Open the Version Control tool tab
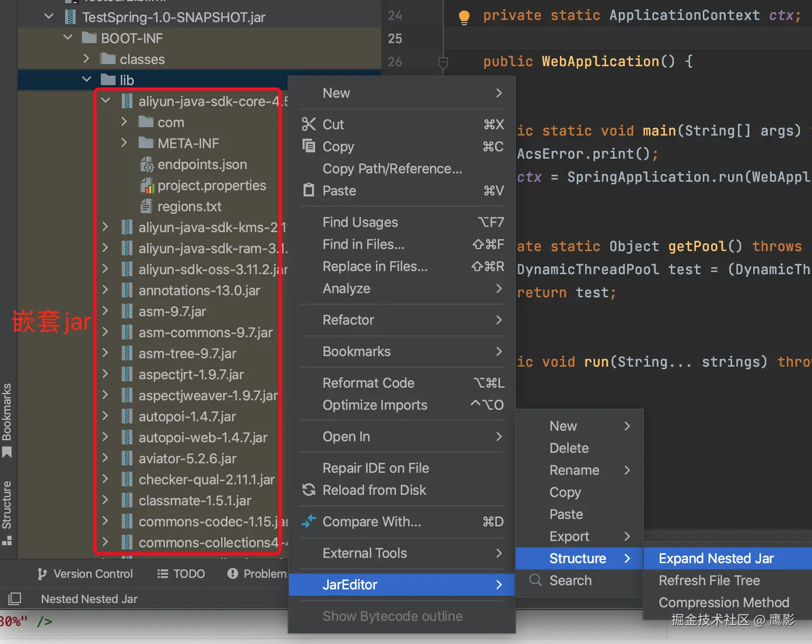 (x=86, y=574)
